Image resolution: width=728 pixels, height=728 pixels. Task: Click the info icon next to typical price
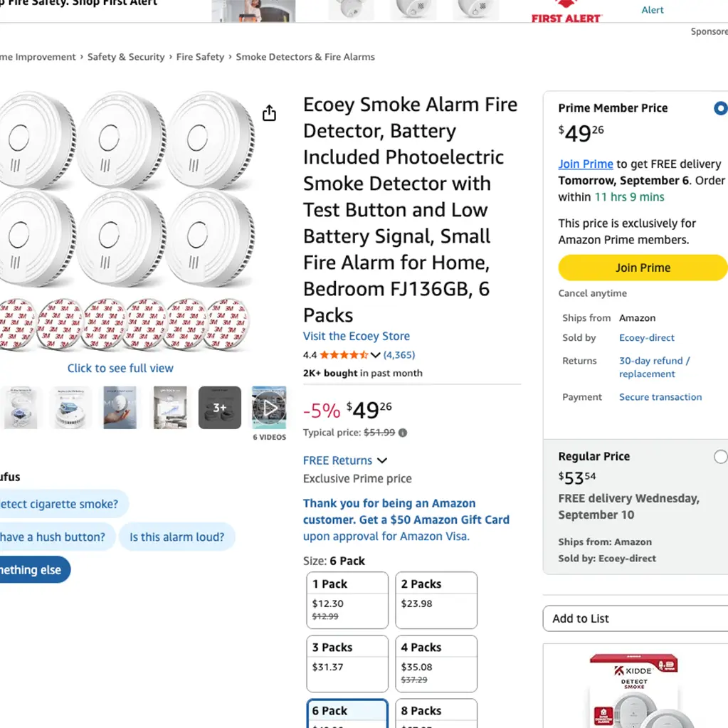tap(403, 433)
